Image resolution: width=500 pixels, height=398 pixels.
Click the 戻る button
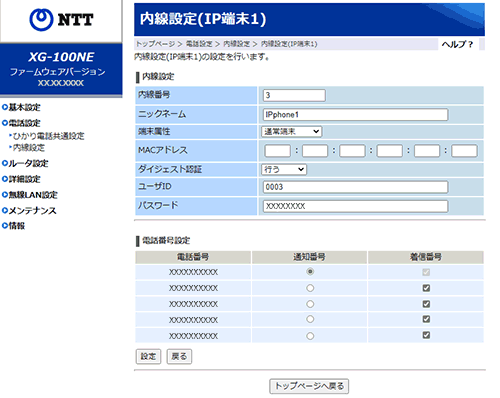[x=179, y=357]
